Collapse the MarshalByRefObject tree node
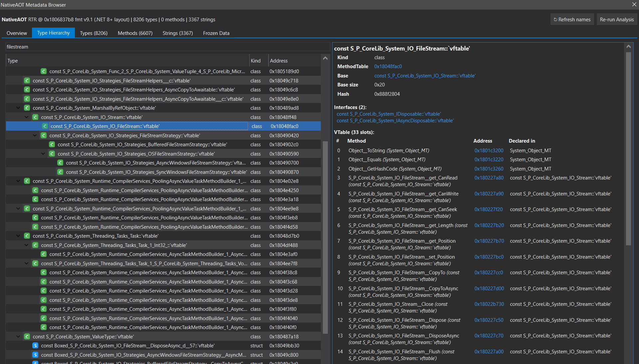The height and width of the screenshot is (364, 639). (18, 108)
